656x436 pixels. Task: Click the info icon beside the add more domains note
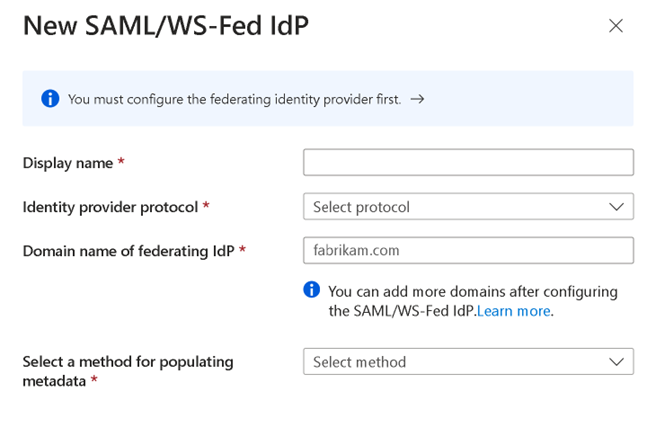[312, 289]
